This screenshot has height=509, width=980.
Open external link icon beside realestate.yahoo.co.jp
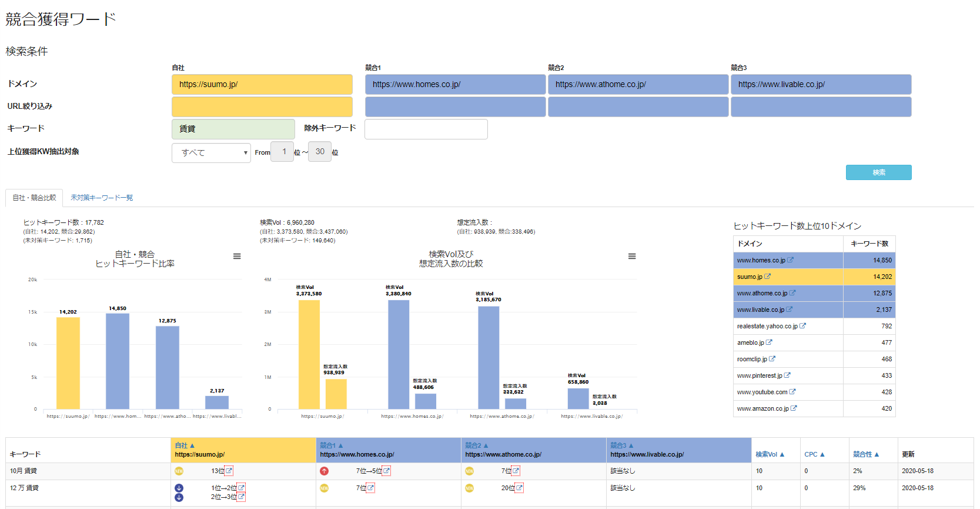coord(803,325)
